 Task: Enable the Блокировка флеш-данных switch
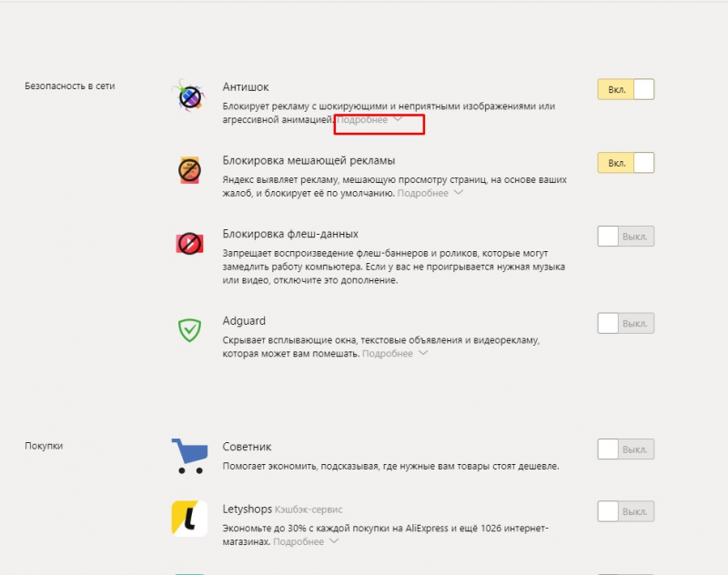(625, 237)
